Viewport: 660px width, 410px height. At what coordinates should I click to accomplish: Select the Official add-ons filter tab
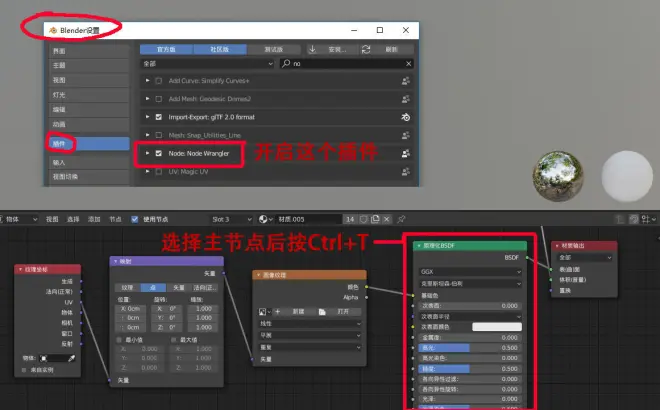[166, 50]
